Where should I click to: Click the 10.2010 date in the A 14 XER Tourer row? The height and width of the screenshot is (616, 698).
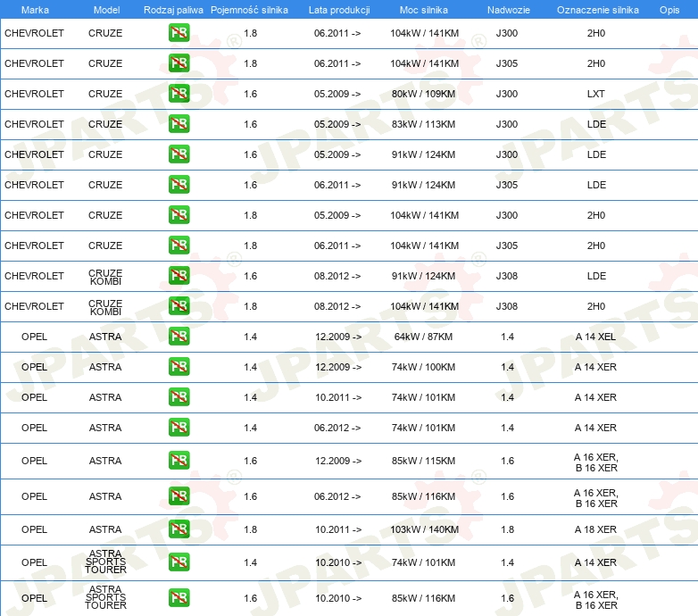pos(338,562)
